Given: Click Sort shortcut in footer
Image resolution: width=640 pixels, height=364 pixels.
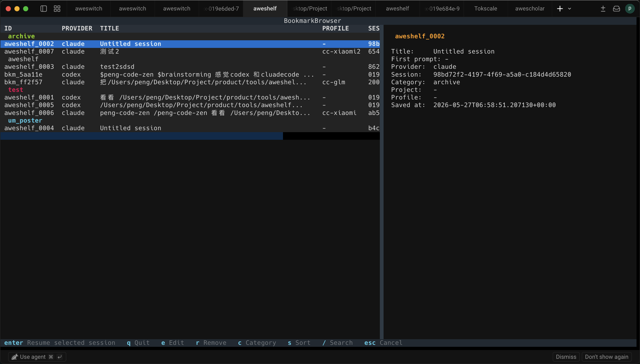Looking at the screenshot, I should click(x=299, y=343).
